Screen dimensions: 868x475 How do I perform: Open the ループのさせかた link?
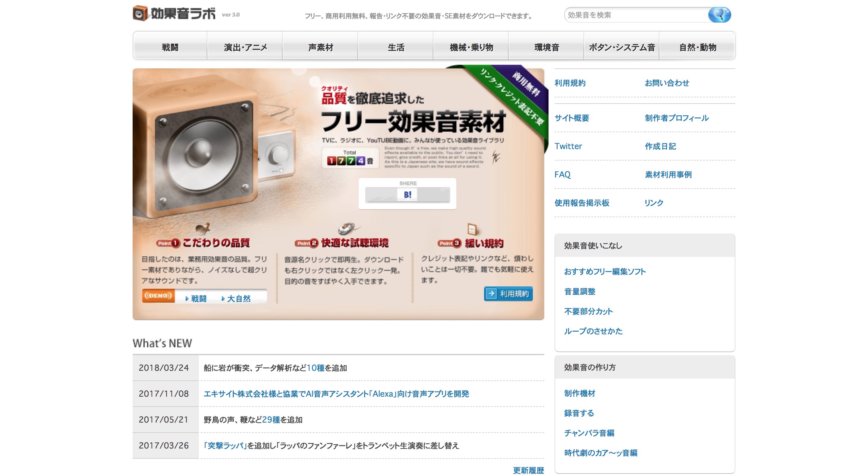(x=593, y=331)
